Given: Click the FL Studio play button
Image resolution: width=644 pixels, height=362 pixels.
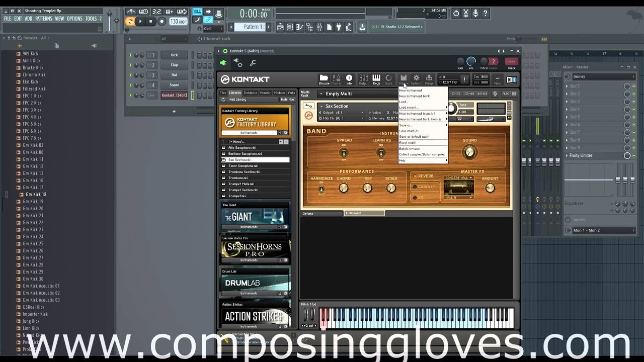Looking at the screenshot, I should point(140,21).
